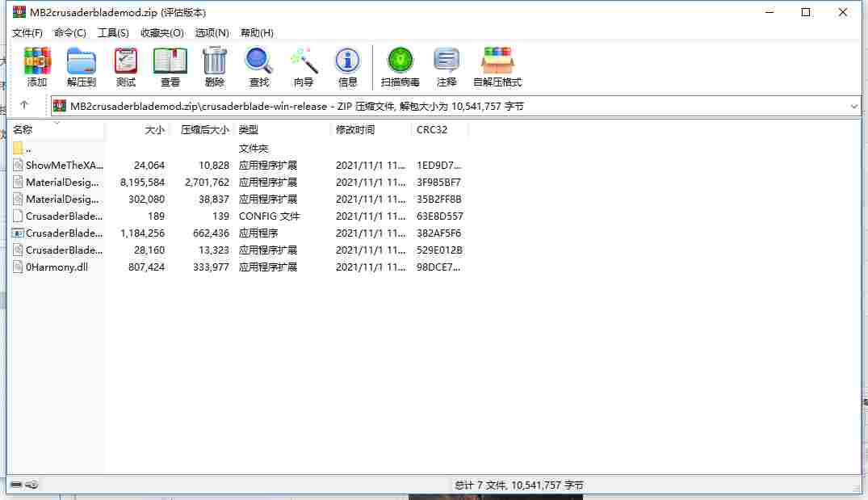Click the CRC32 value 63E8D557
The height and width of the screenshot is (500, 868).
439,216
